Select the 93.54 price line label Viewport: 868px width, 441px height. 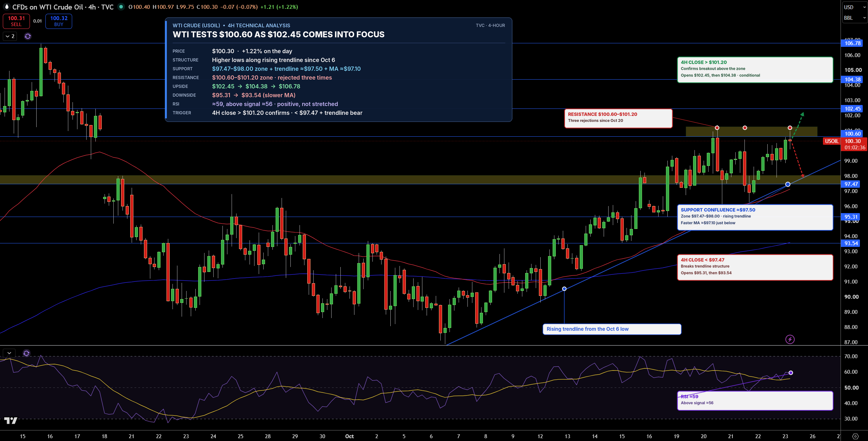tap(851, 243)
